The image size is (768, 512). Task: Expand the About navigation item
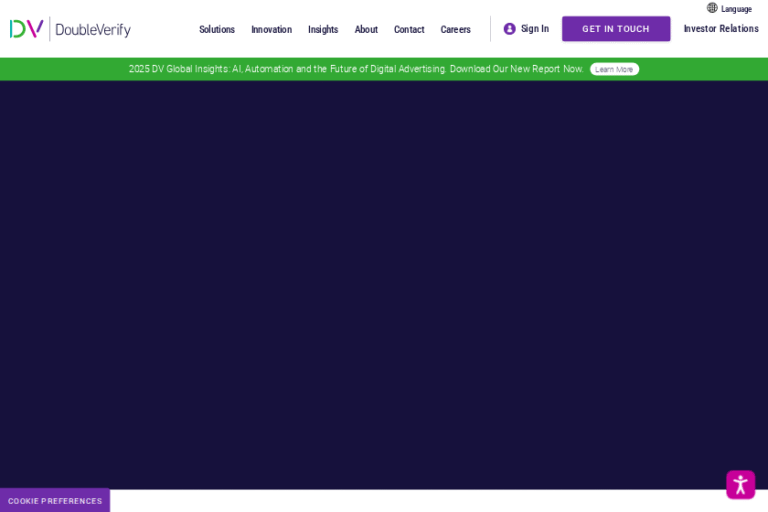[x=366, y=30]
